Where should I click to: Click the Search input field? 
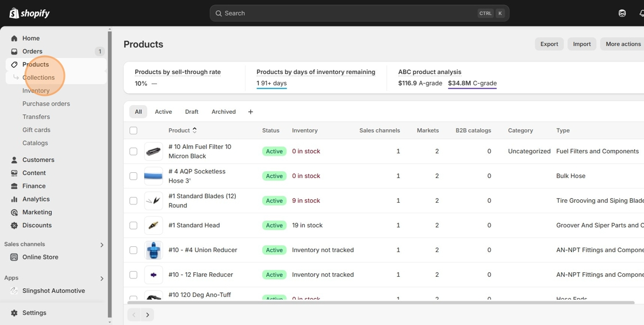[345, 13]
